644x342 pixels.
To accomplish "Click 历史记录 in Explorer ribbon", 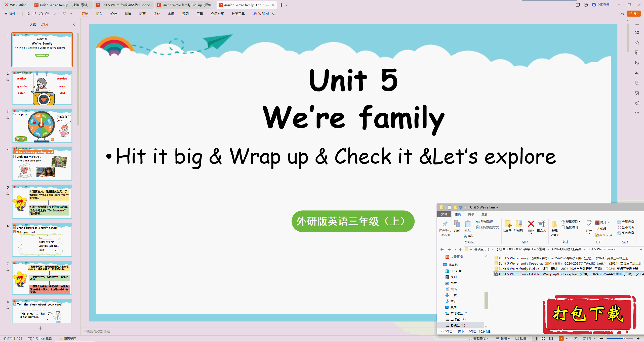I will pyautogui.click(x=604, y=235).
